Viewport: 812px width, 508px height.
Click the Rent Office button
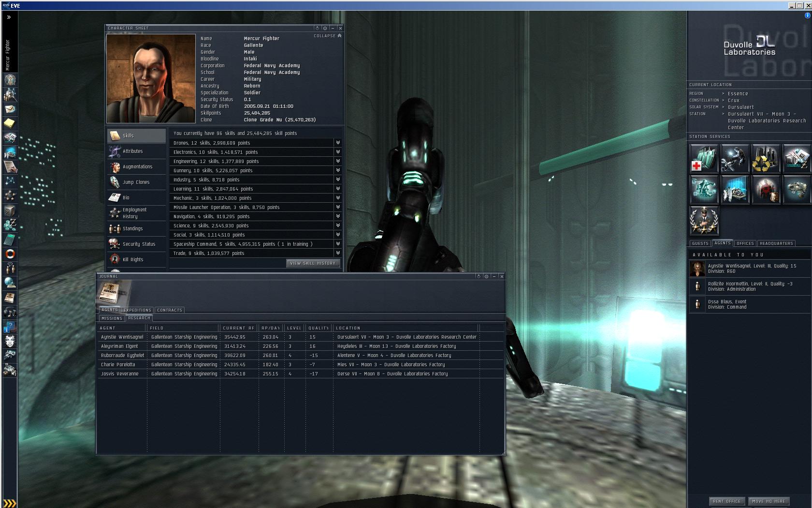[727, 501]
